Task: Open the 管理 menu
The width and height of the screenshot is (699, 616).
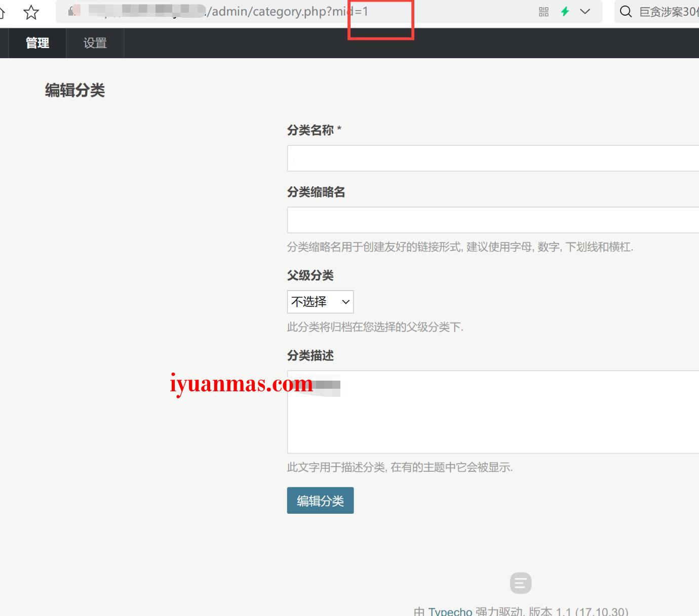Action: pyautogui.click(x=37, y=43)
